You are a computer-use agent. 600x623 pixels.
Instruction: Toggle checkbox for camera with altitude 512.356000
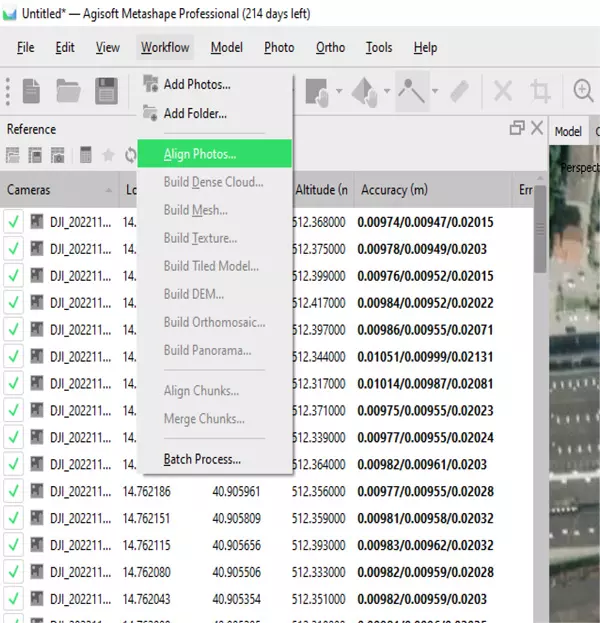14,491
